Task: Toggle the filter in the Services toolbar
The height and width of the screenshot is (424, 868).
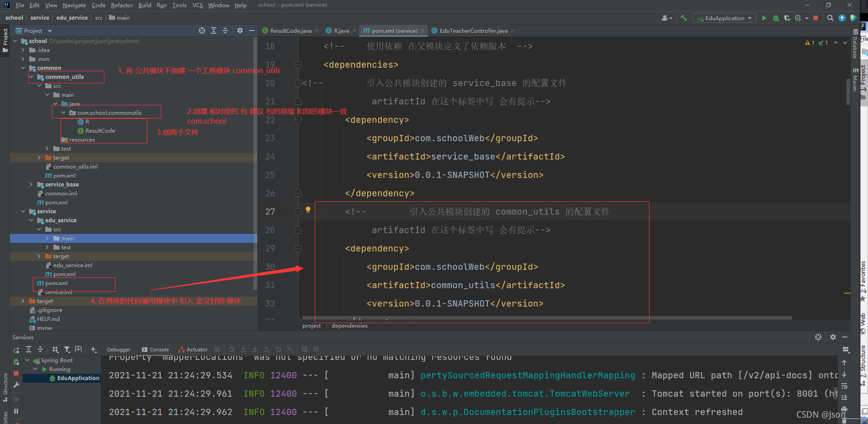Action: pos(67,349)
